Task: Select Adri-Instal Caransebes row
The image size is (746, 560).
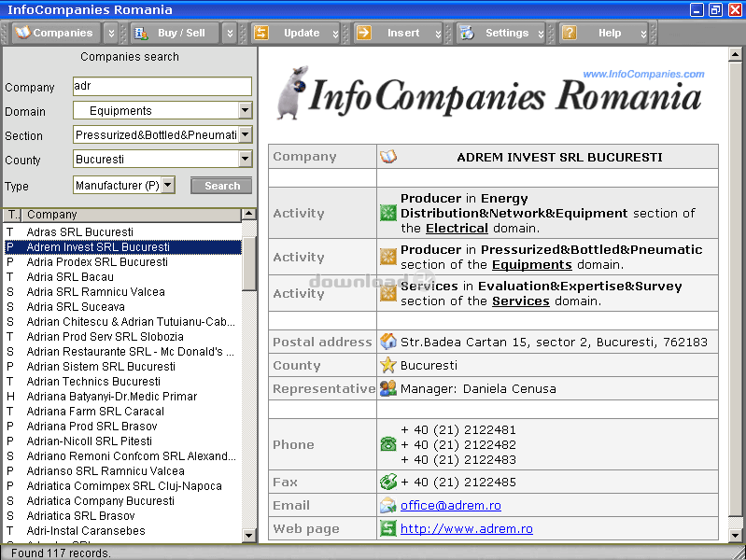Action: click(x=122, y=530)
